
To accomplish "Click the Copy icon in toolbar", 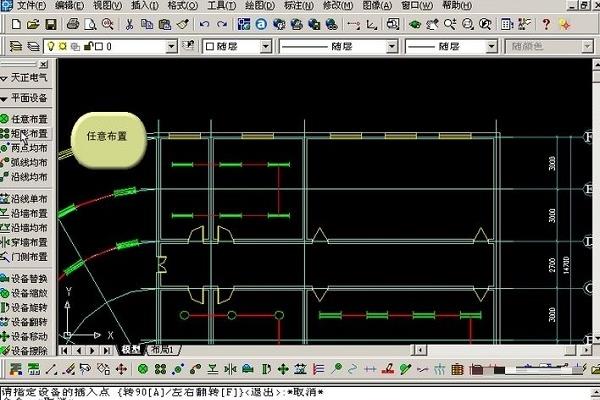I will click(x=147, y=24).
